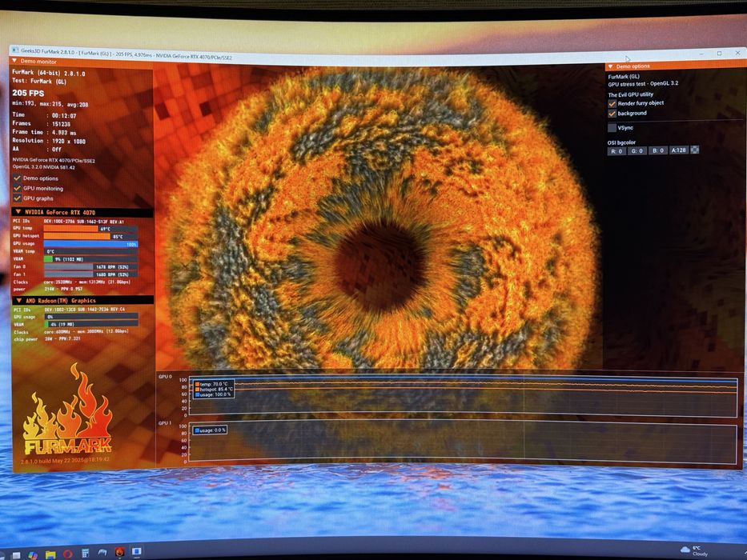Click the fan 0 1678 RPM bar

(90, 266)
